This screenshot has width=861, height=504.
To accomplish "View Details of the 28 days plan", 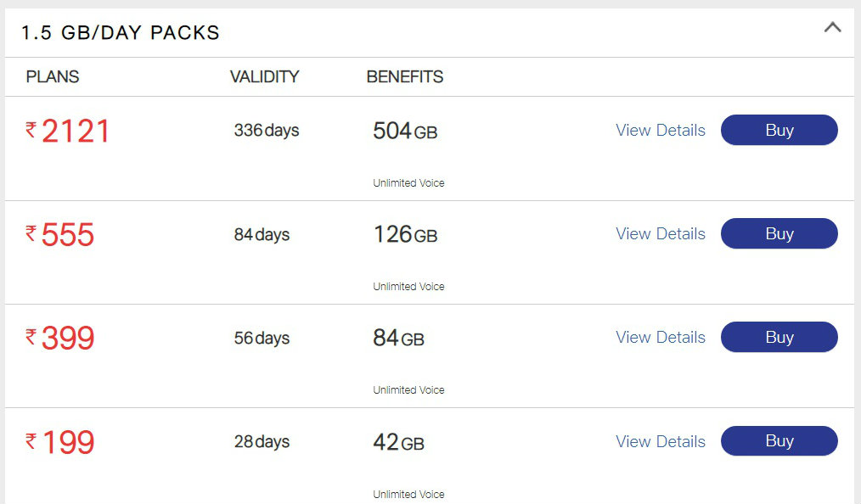I will tap(661, 441).
